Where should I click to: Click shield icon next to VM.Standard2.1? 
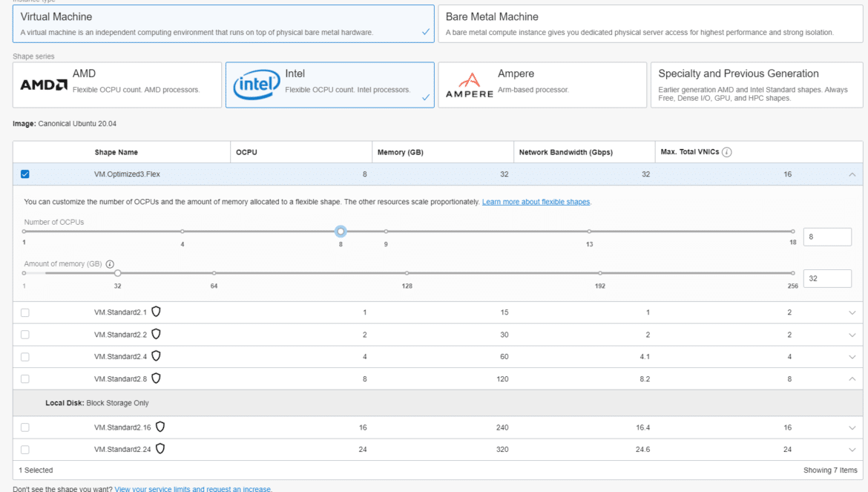point(156,312)
